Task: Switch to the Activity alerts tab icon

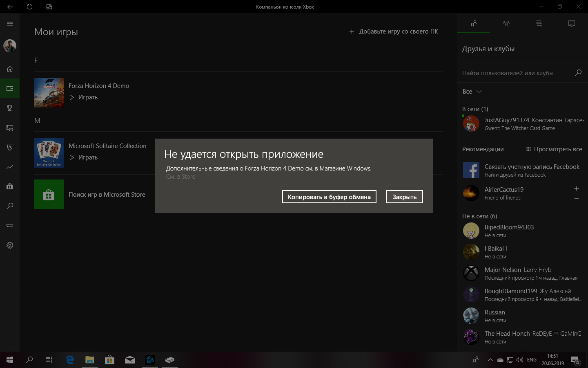Action: [572, 24]
